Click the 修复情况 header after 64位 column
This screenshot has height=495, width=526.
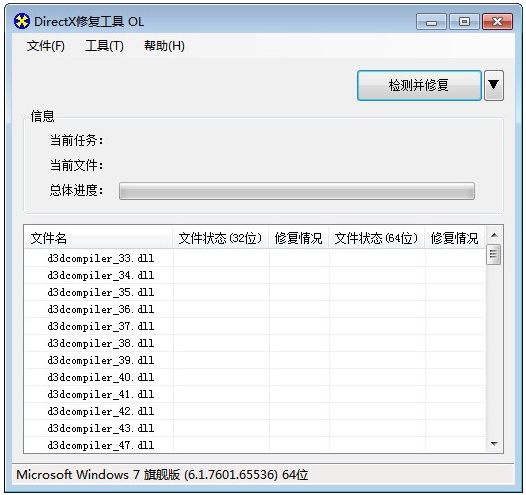pos(455,238)
